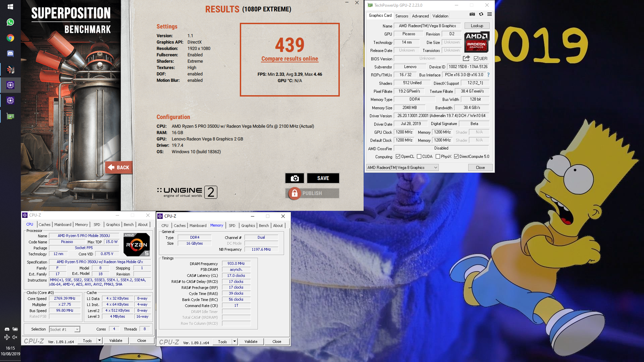Toggle the DirectCompute 5.0 checkbox
This screenshot has height=362, width=644.
point(456,157)
